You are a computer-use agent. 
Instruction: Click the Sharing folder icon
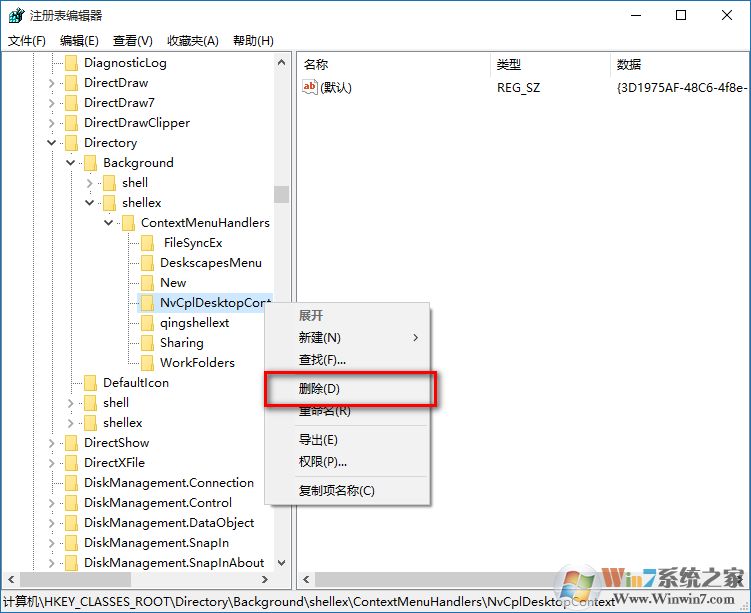point(147,343)
